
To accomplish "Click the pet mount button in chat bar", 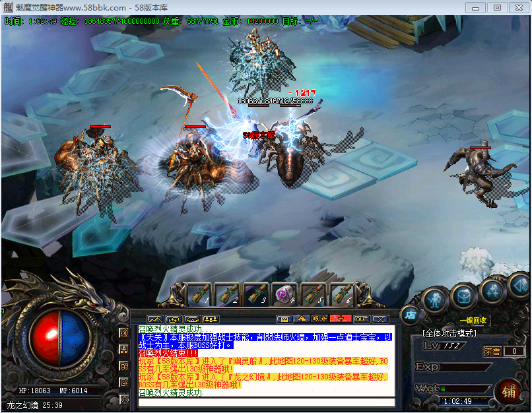I will point(302,319).
